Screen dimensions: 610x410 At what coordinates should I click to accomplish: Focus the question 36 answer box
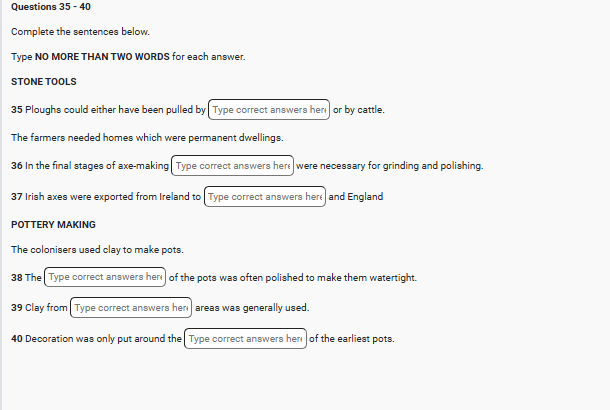[x=233, y=166]
